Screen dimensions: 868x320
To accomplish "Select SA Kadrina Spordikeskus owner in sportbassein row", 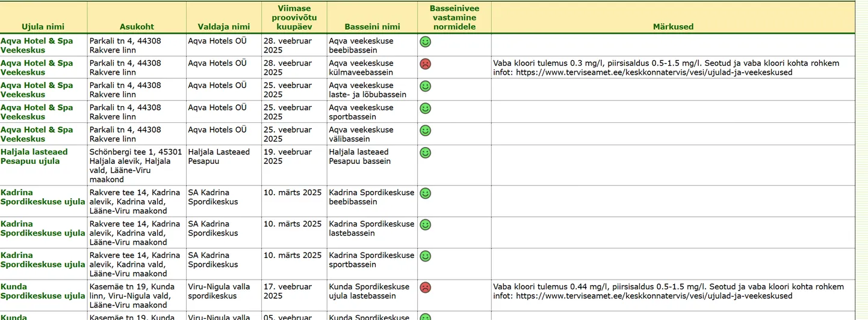I will point(224,265).
